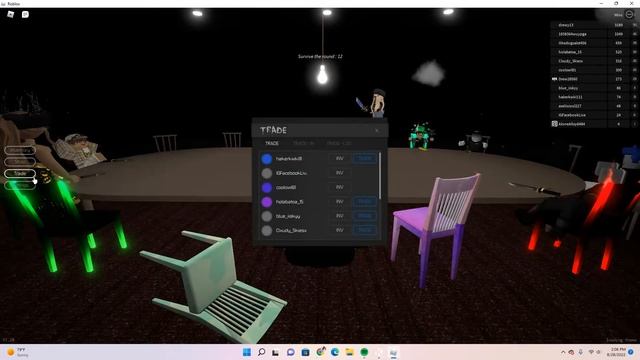Open INV for blue_inkyy
This screenshot has width=640, height=360.
coord(339,216)
